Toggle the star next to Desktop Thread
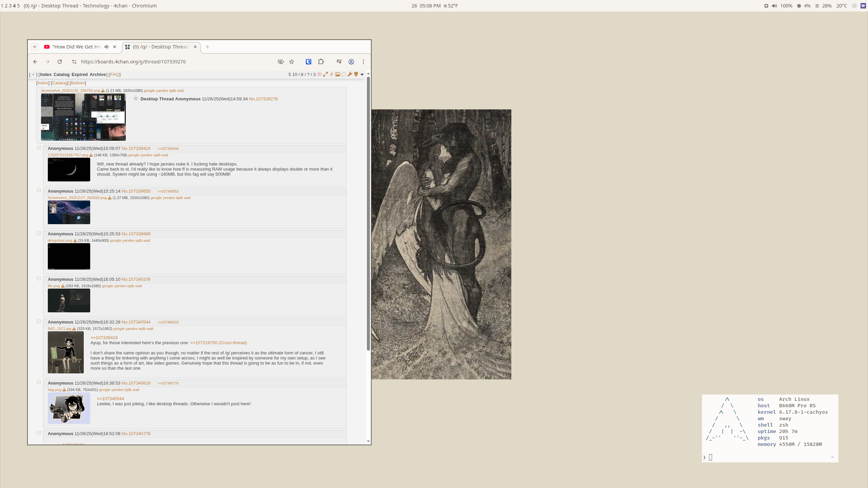Viewport: 868px width, 488px height. tap(136, 99)
